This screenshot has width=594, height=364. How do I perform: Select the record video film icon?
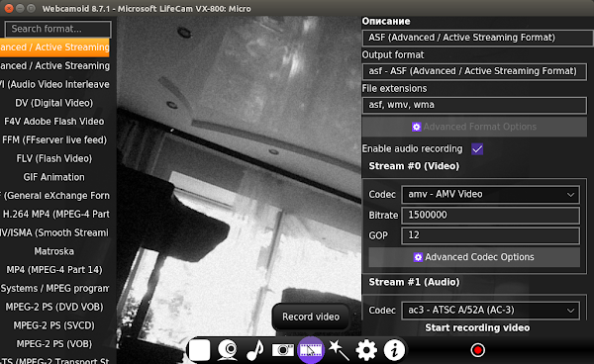coord(311,350)
